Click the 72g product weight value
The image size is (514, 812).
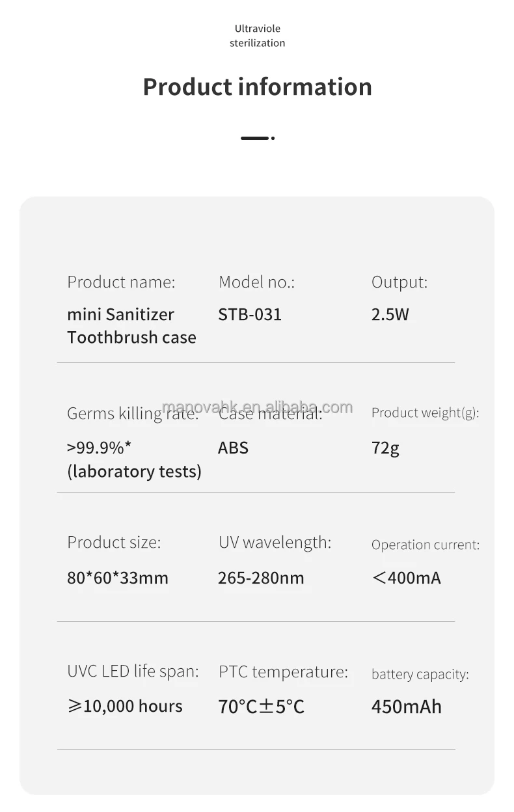385,448
